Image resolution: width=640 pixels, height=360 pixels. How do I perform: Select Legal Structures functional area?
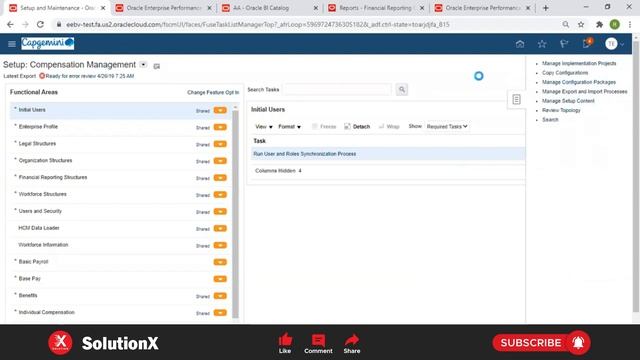coord(120,144)
